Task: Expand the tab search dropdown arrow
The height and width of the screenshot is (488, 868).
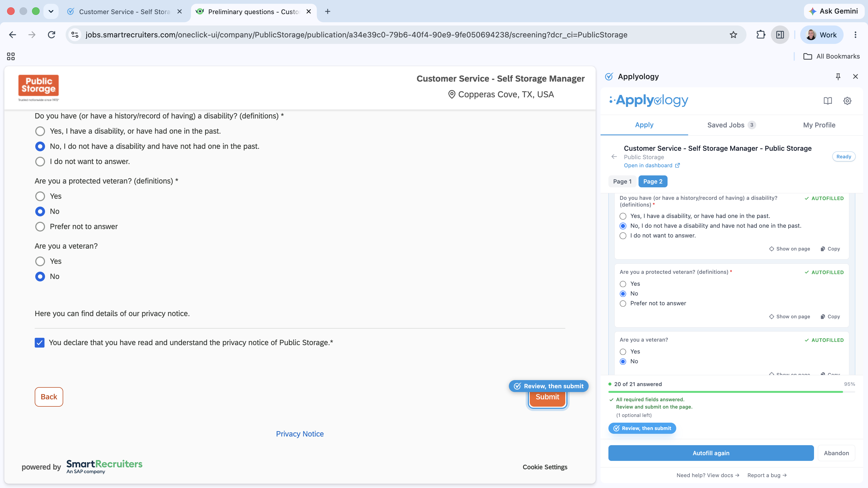Action: 51,11
